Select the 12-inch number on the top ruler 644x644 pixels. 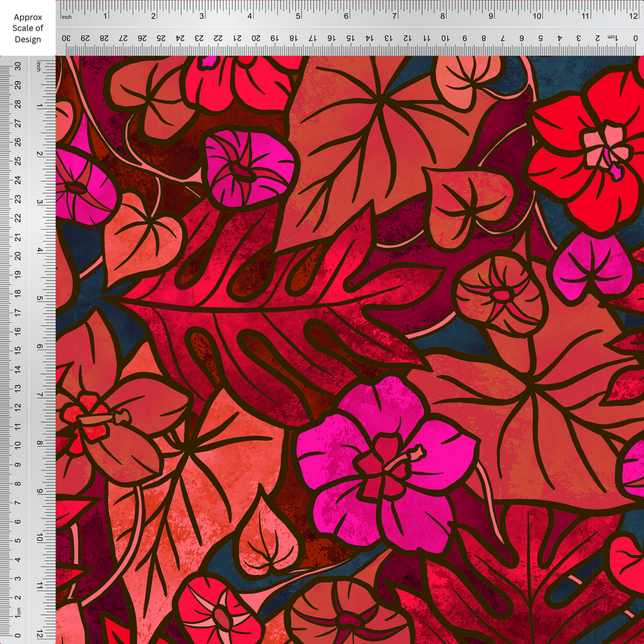[x=633, y=16]
